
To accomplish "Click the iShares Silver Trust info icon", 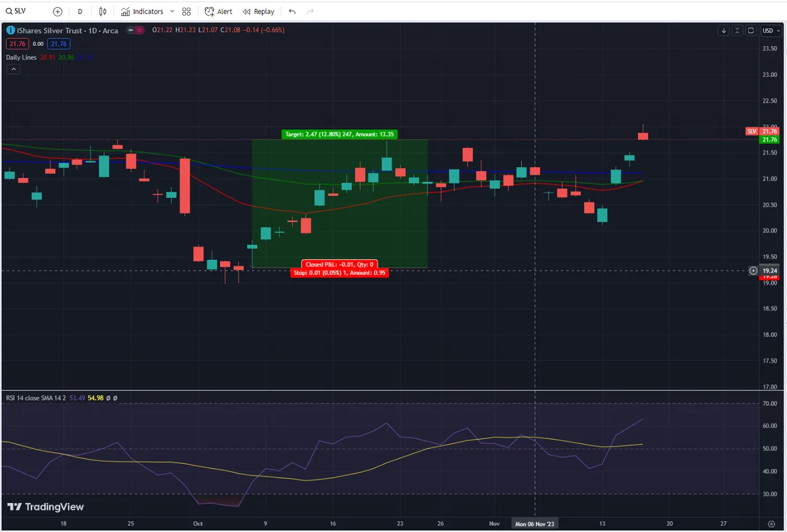I will point(10,30).
